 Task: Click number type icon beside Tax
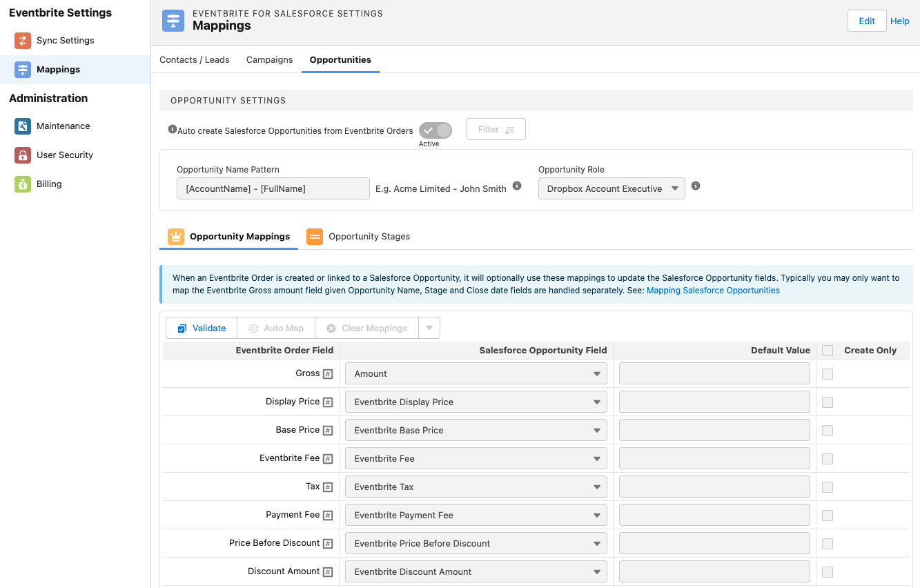[x=328, y=487]
